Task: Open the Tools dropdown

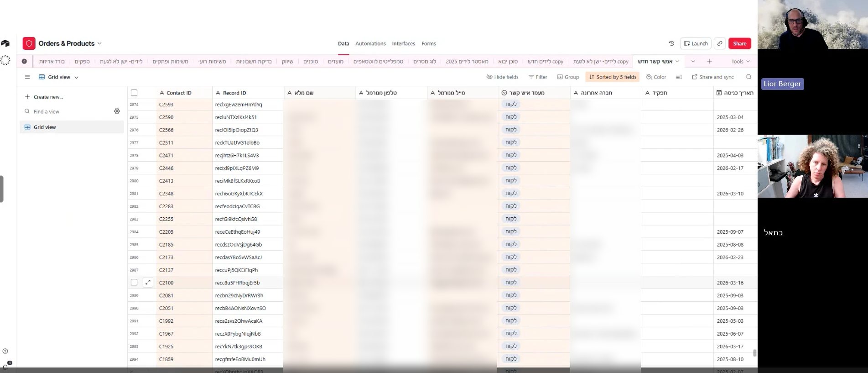Action: click(740, 61)
